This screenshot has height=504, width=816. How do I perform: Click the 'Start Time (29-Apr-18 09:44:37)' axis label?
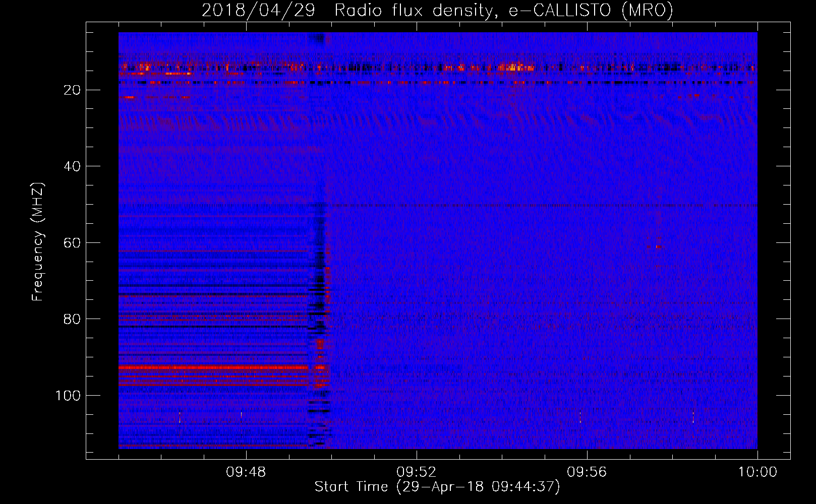tap(437, 487)
